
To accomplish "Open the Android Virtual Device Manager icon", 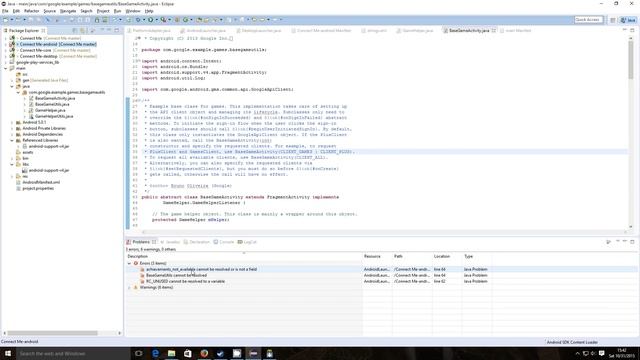I will pyautogui.click(x=105, y=20).
